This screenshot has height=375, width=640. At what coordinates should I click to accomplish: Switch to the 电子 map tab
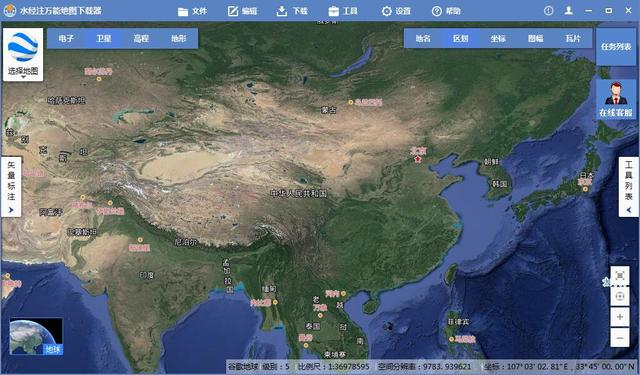[66, 38]
